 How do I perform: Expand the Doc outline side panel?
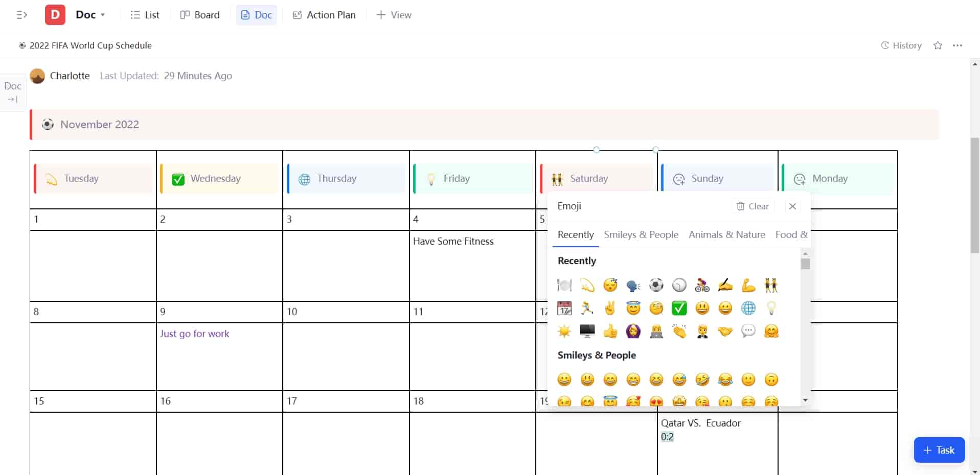(x=13, y=92)
